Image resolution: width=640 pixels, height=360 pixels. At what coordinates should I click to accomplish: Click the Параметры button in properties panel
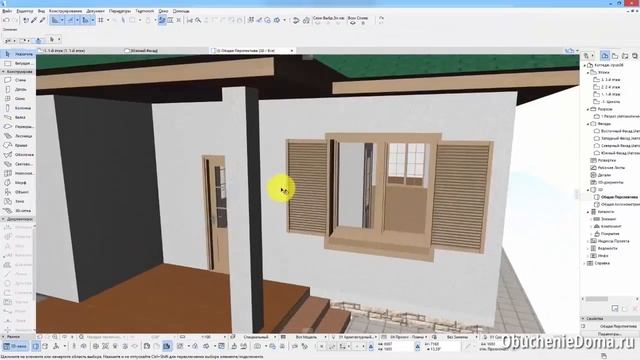coord(610,333)
